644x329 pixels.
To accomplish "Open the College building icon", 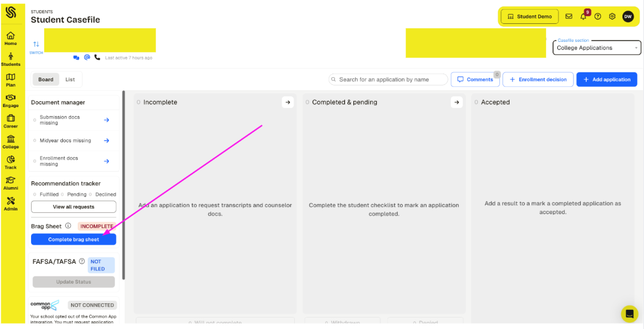I will tap(11, 141).
